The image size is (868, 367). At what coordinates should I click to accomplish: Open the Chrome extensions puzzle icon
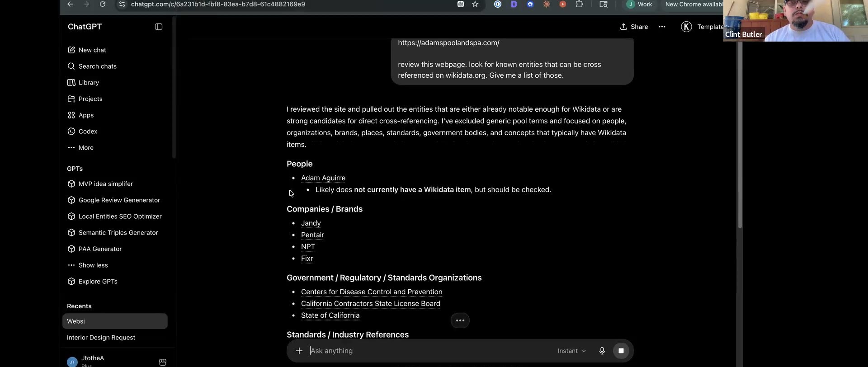tap(579, 4)
